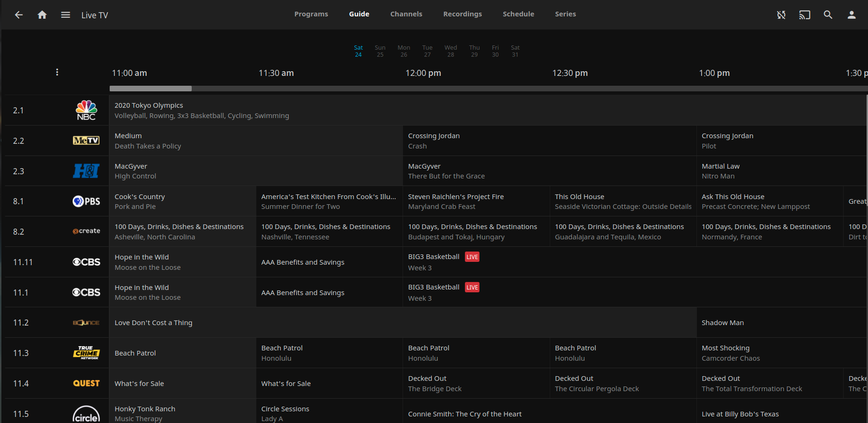The height and width of the screenshot is (423, 868).
Task: Open AAA Benefits on channel 11.1
Action: coord(329,292)
